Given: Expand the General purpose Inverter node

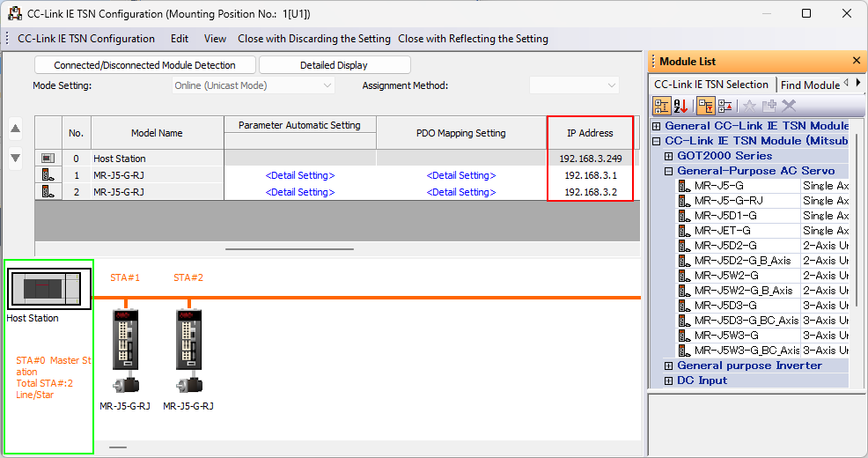Looking at the screenshot, I should click(669, 366).
